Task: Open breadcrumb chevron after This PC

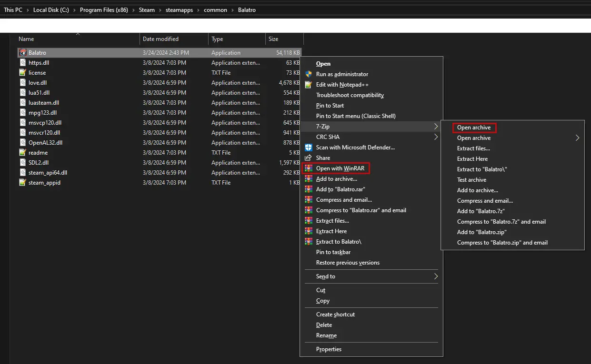Action: [28, 10]
